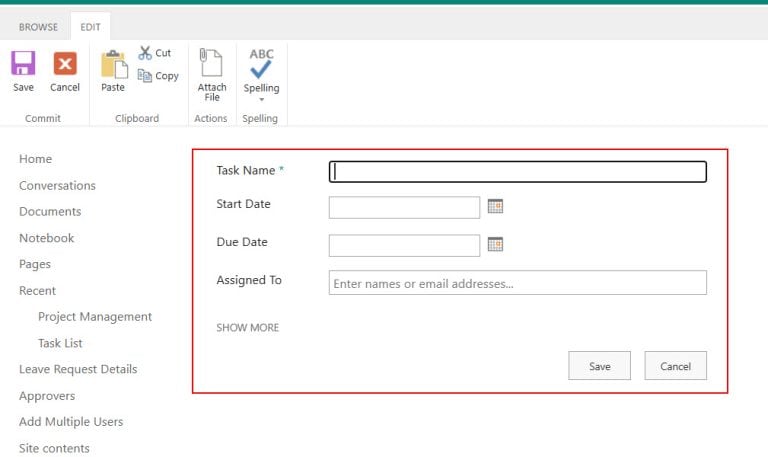Open Approvers in the left navigation
Screen dimensions: 768x457
(47, 396)
